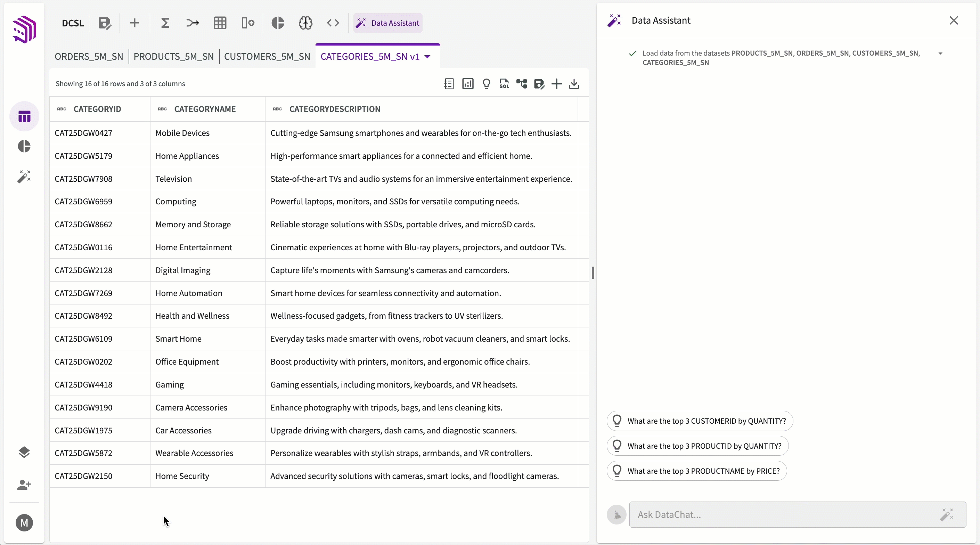Click the Ask DataChat input field
This screenshot has height=545, width=980.
798,514
